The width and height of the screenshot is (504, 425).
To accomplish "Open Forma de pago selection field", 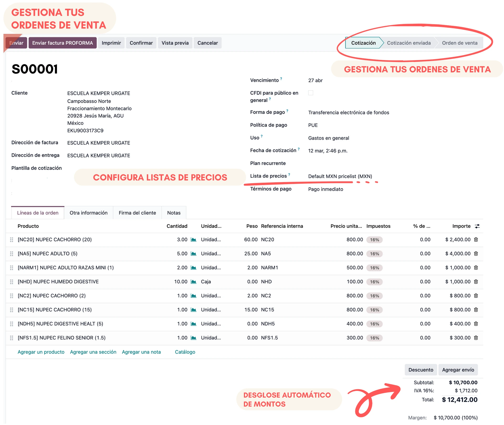I will click(x=348, y=113).
